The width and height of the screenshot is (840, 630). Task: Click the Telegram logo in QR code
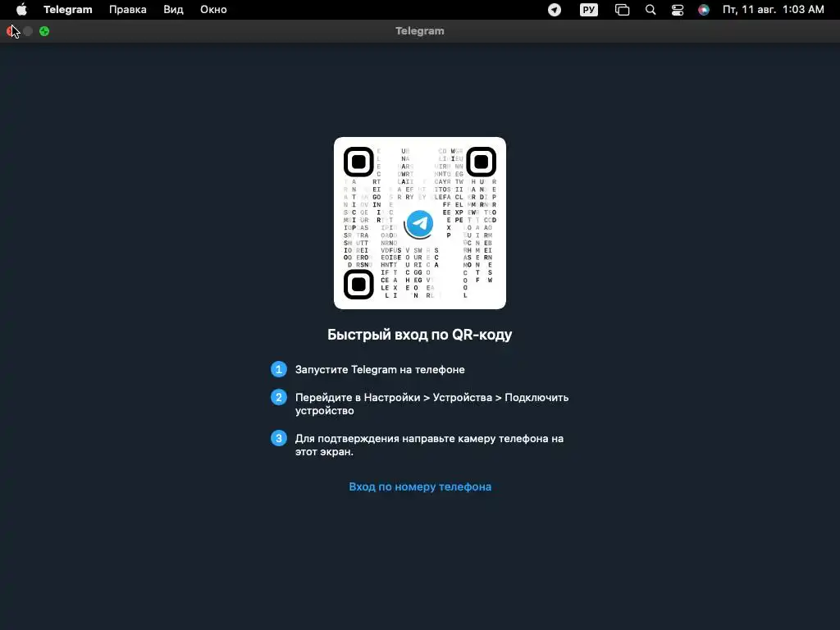coord(420,223)
